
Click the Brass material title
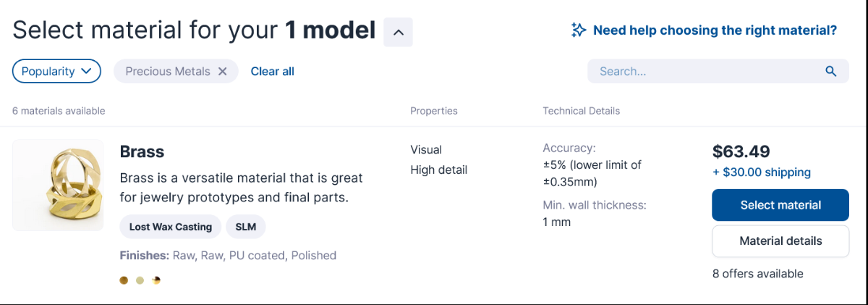tap(142, 151)
